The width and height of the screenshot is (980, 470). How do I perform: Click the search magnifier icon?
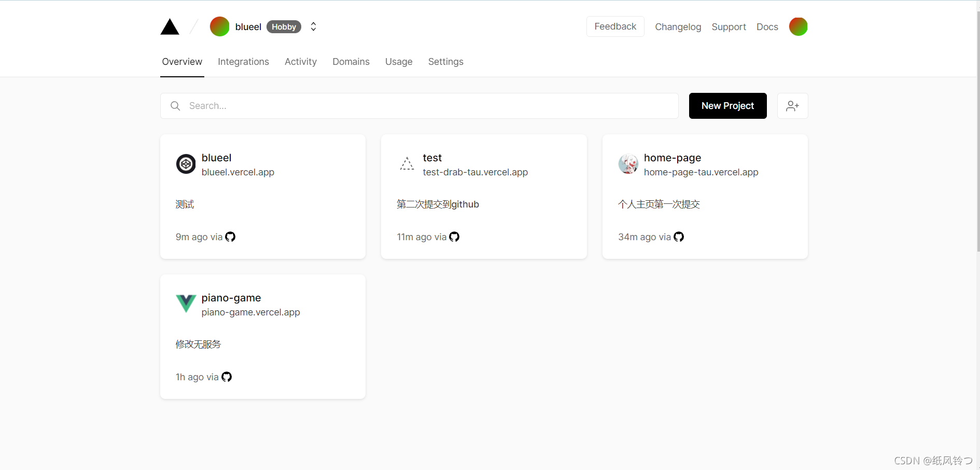[x=175, y=106]
